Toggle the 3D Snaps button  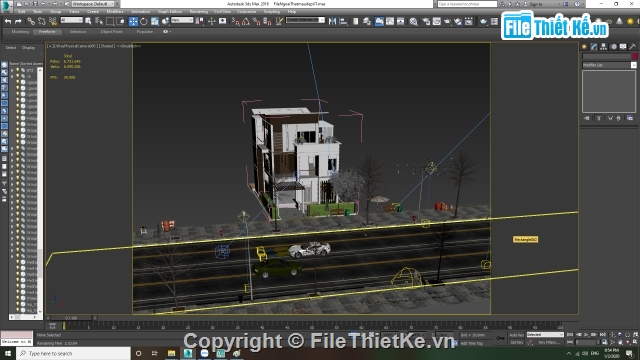tap(235, 21)
